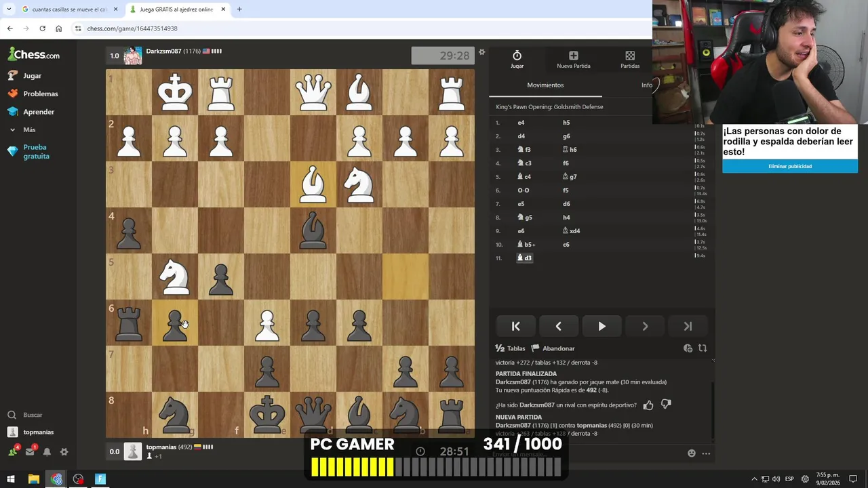
Task: Select move c6 in move list
Action: [x=566, y=245]
